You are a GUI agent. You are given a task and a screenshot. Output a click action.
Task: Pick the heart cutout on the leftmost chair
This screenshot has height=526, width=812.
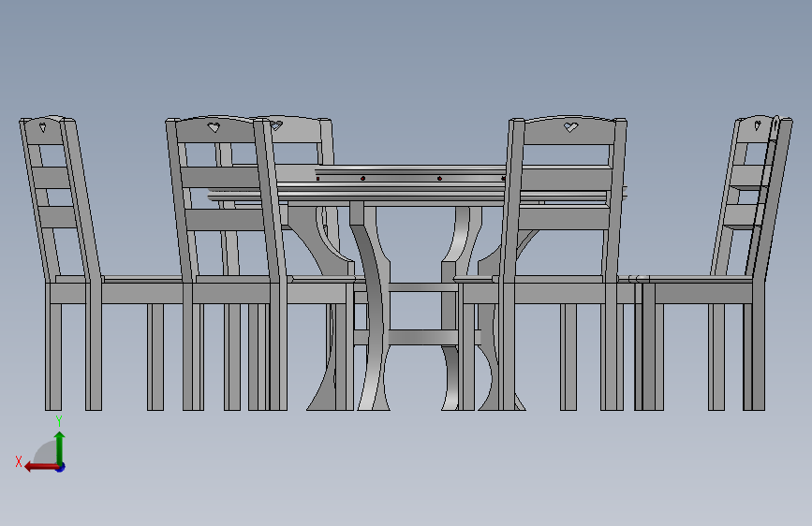43,125
